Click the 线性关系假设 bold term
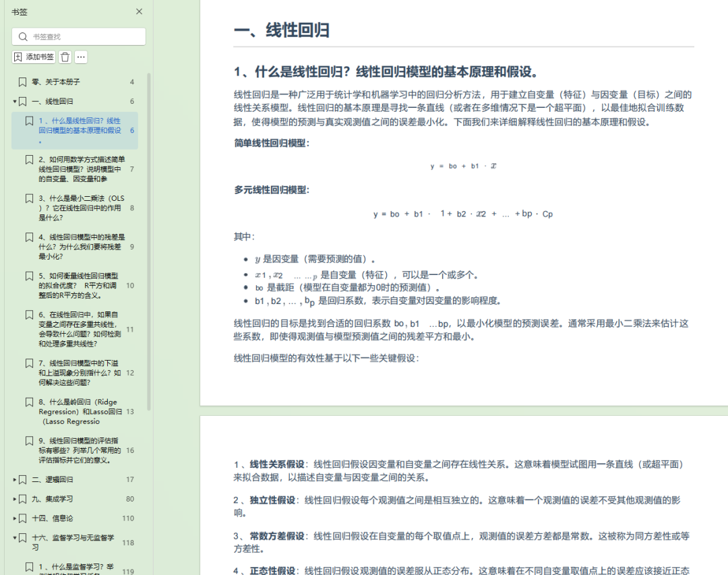The width and height of the screenshot is (728, 575). pos(277,464)
